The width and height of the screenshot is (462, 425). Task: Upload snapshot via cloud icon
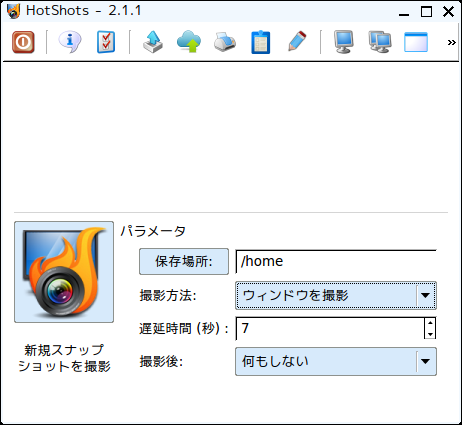[x=189, y=42]
